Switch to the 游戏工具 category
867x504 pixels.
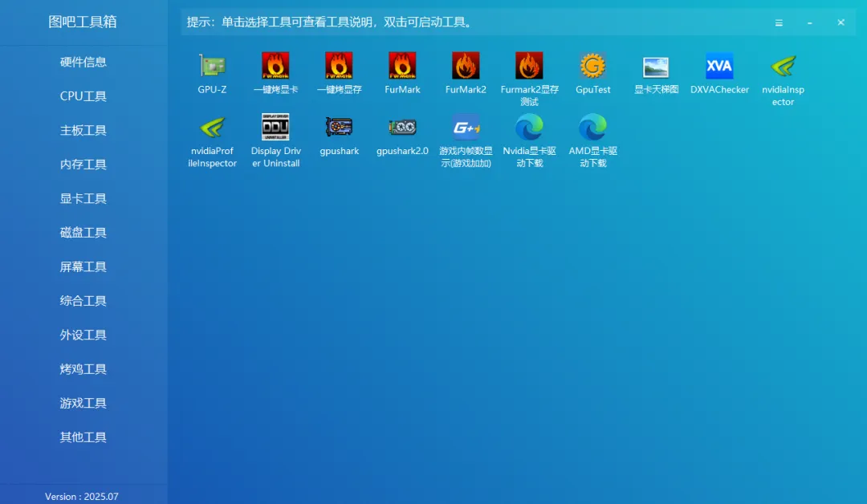click(83, 404)
